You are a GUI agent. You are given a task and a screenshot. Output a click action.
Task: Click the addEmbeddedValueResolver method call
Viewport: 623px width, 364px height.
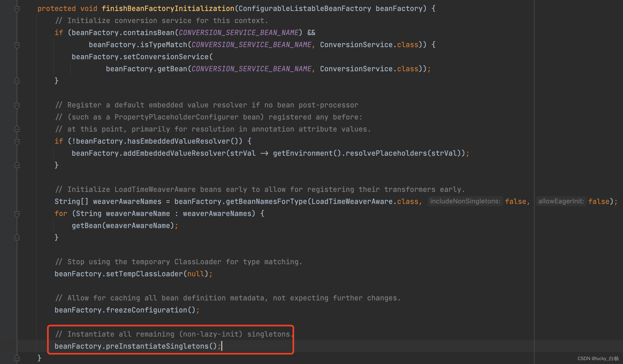tap(174, 153)
